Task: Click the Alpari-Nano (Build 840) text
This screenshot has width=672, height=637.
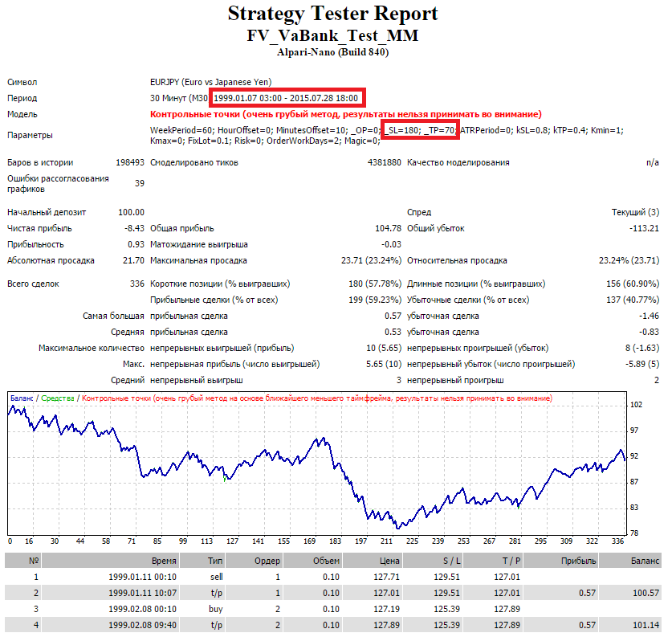Action: point(332,52)
